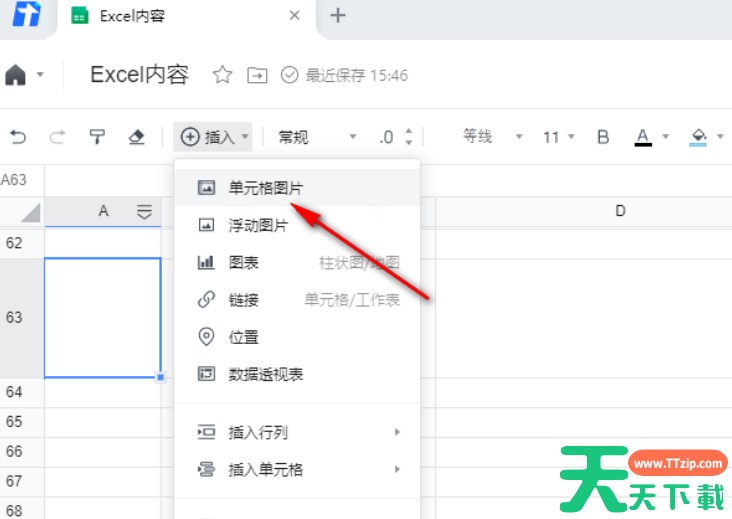Open the 插入 dropdown menu
732x519 pixels.
[214, 137]
